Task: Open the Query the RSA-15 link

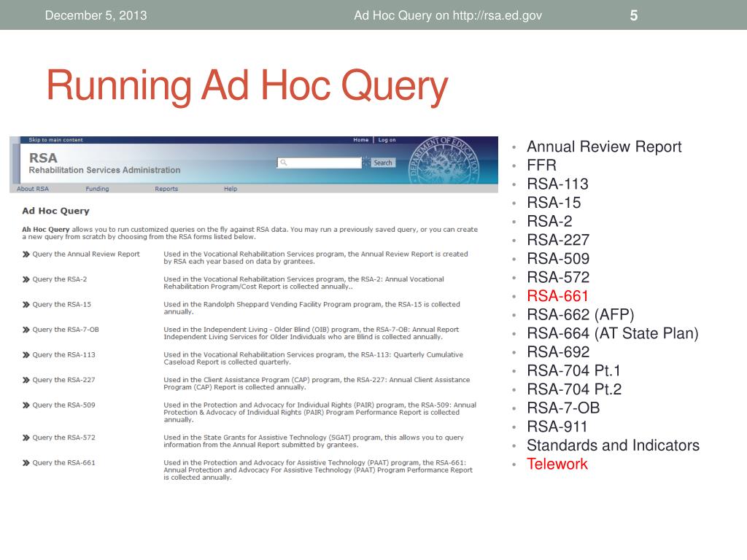Action: pos(61,305)
